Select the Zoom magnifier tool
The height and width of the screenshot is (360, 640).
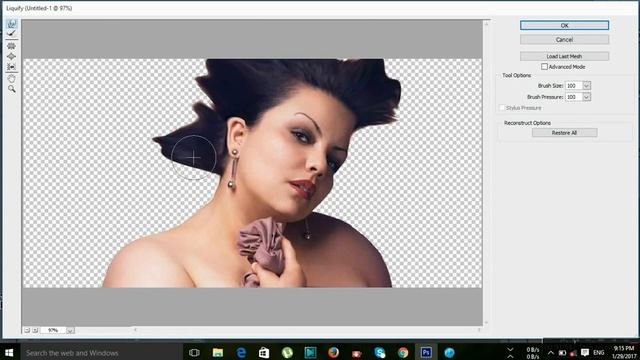point(11,89)
